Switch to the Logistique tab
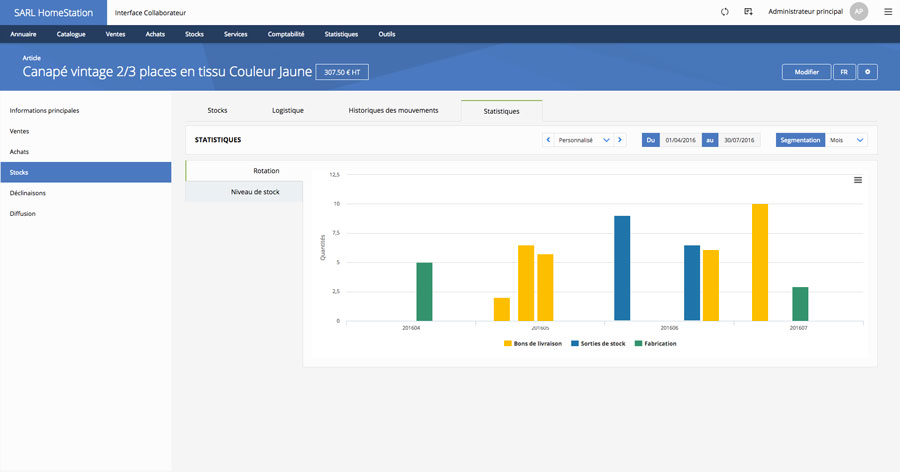Screen dimensions: 900x472 288,110
